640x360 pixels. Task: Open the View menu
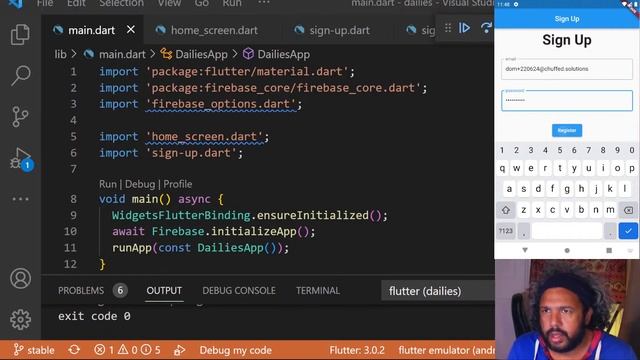169,3
